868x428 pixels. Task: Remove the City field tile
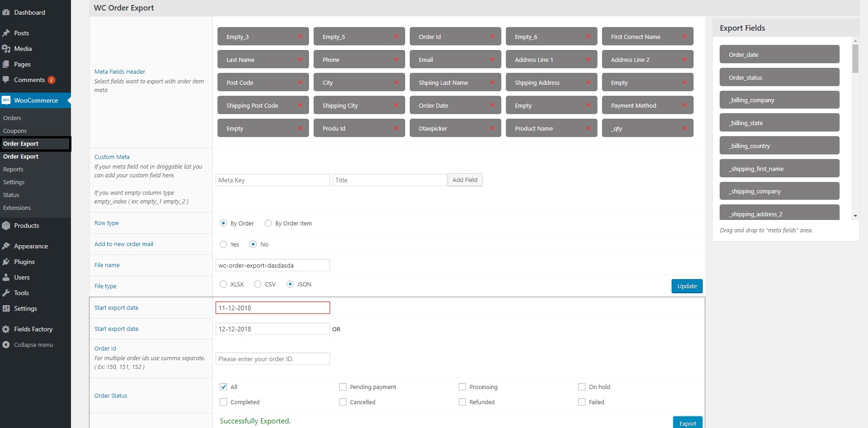click(396, 82)
